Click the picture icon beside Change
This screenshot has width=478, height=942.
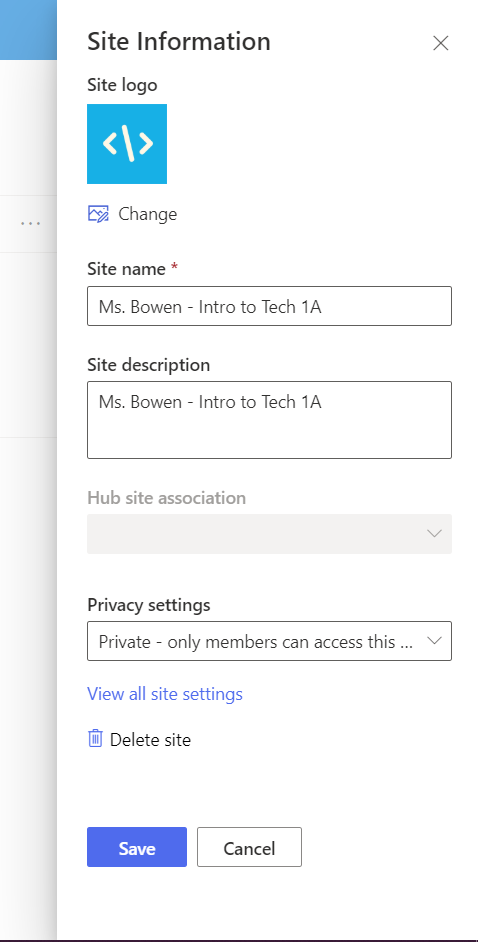pos(98,214)
